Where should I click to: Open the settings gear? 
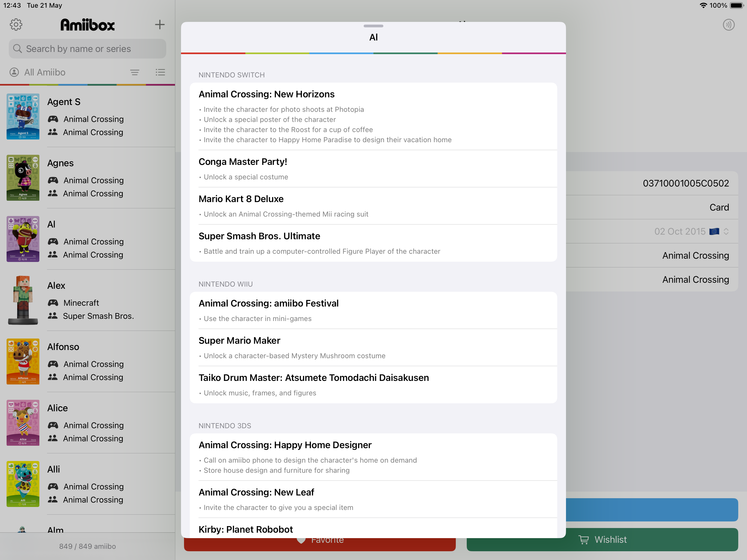pos(16,24)
